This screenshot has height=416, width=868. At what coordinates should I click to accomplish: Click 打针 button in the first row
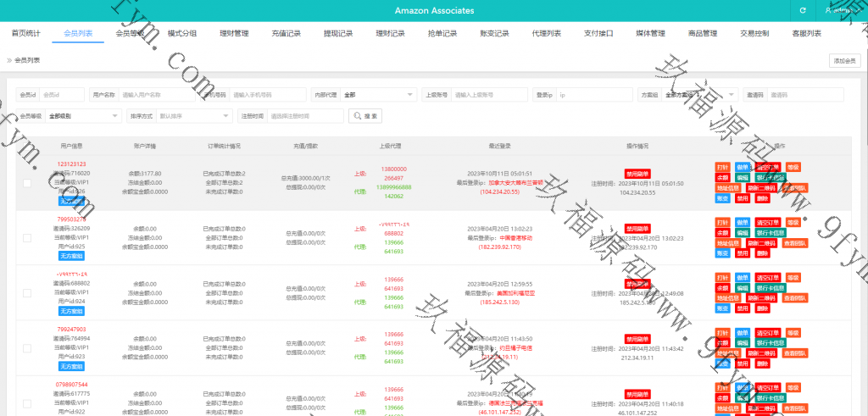coord(722,167)
